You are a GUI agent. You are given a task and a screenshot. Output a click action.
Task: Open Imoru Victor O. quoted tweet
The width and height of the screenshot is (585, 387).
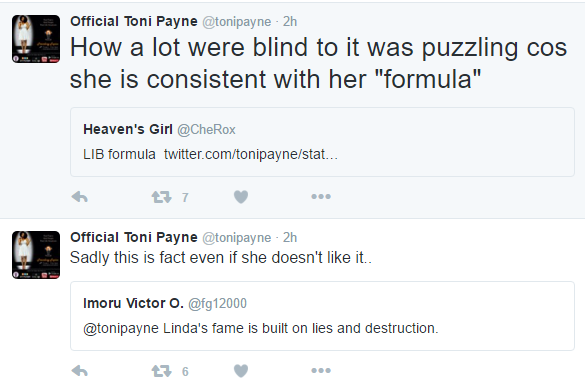[322, 316]
